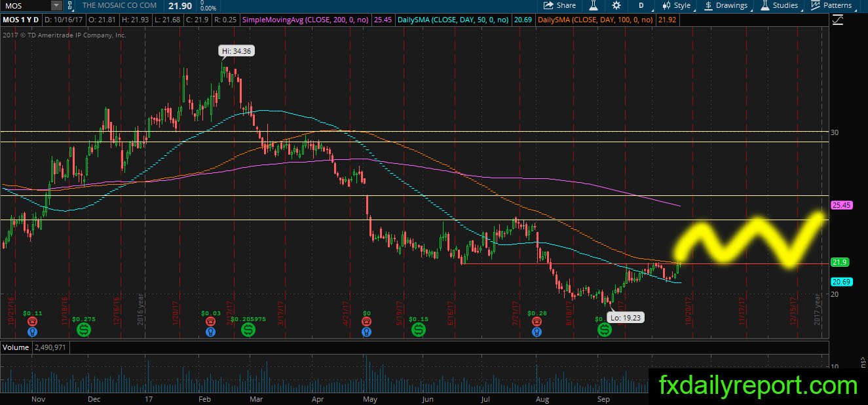
Task: Click the last price 21.90 at top
Action: click(179, 5)
